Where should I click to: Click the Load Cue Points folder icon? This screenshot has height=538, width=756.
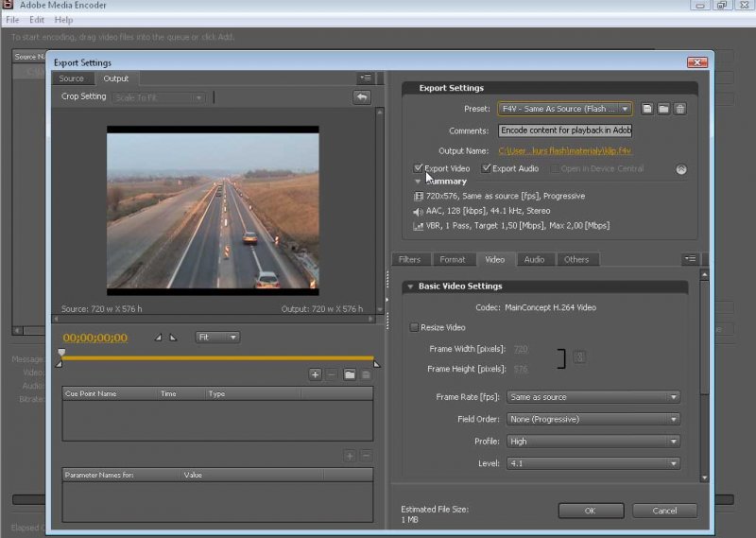tap(349, 374)
